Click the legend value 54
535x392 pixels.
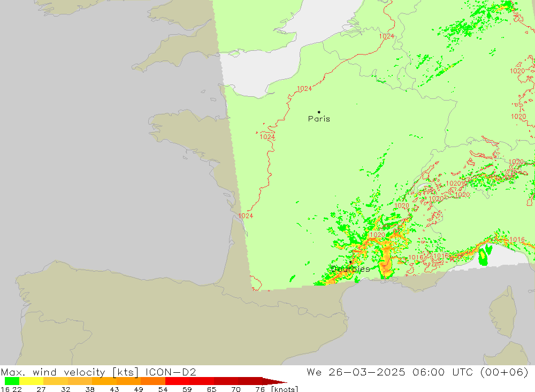(x=163, y=389)
